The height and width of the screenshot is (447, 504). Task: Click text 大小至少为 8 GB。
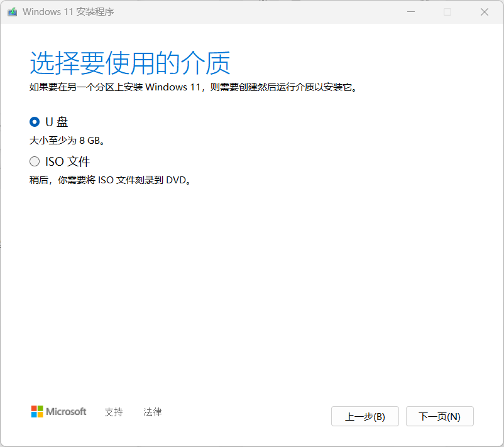(x=67, y=141)
